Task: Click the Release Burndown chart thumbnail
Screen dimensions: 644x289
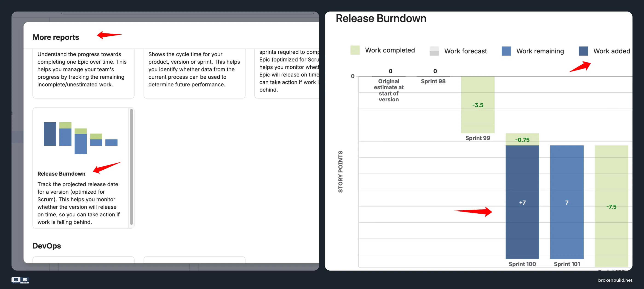Action: [x=81, y=138]
